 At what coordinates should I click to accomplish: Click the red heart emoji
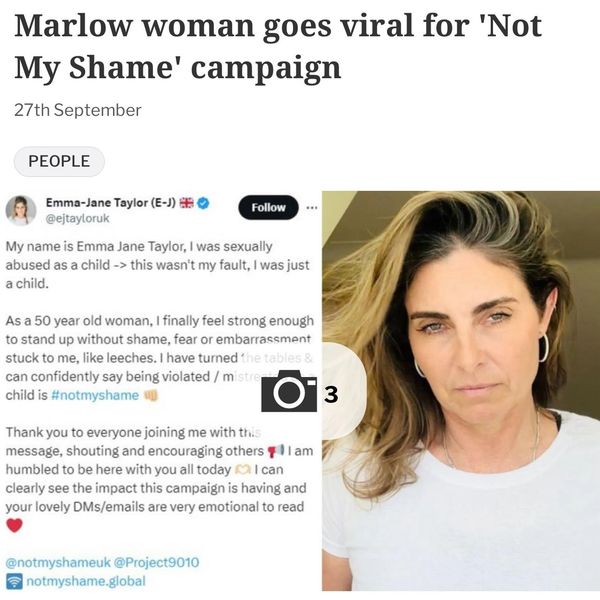coord(15,525)
